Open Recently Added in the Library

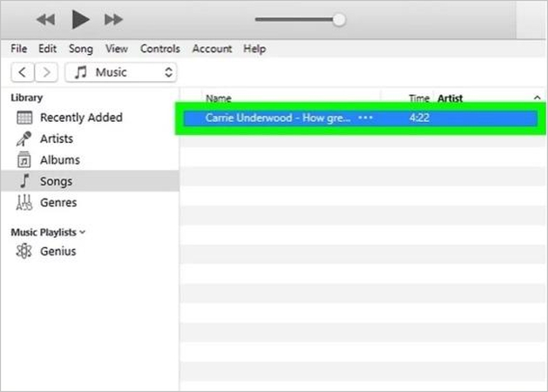[x=81, y=118]
